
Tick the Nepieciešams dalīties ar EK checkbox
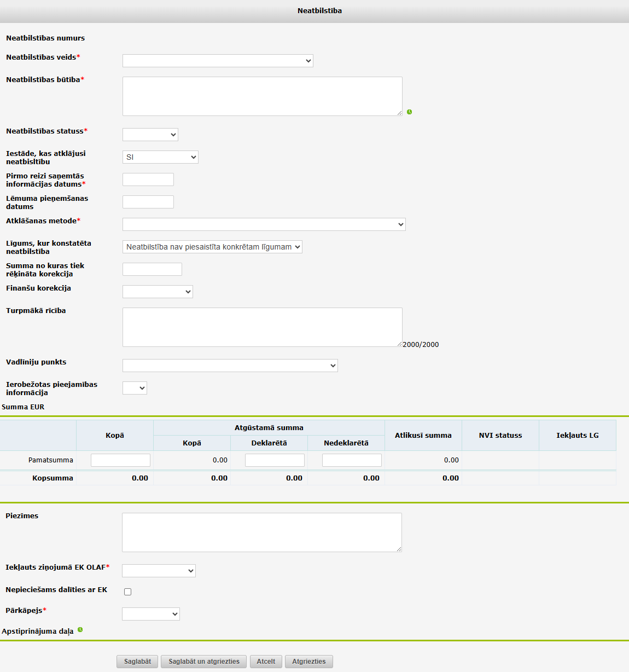pyautogui.click(x=127, y=592)
